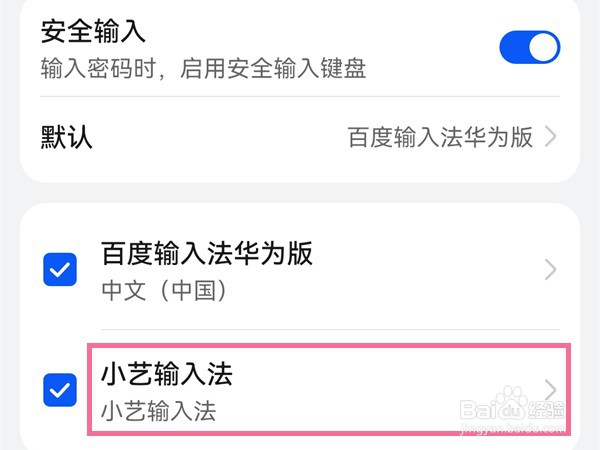Image resolution: width=600 pixels, height=450 pixels.
Task: Select the 小艺输入法 title in list
Action: 166,375
